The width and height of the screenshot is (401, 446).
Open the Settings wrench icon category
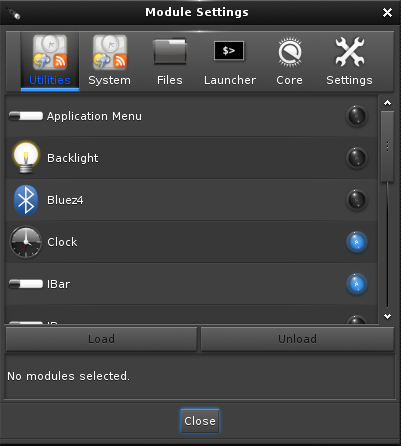[x=350, y=51]
